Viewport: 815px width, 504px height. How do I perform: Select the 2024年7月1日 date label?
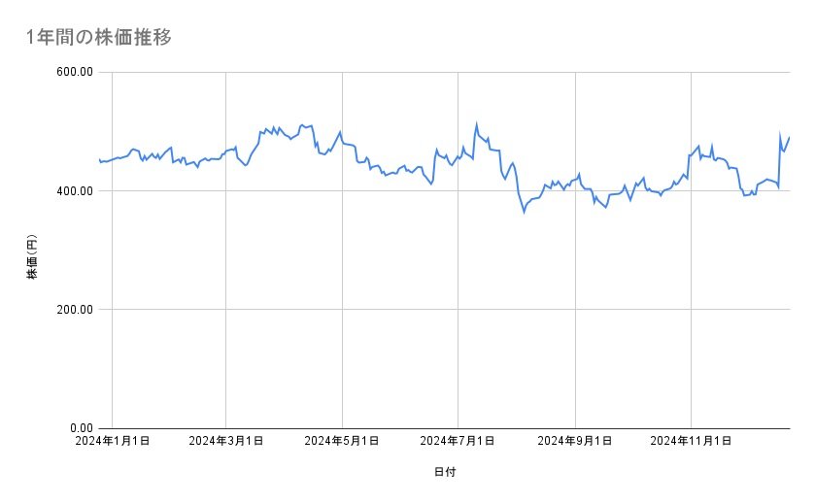click(x=458, y=441)
